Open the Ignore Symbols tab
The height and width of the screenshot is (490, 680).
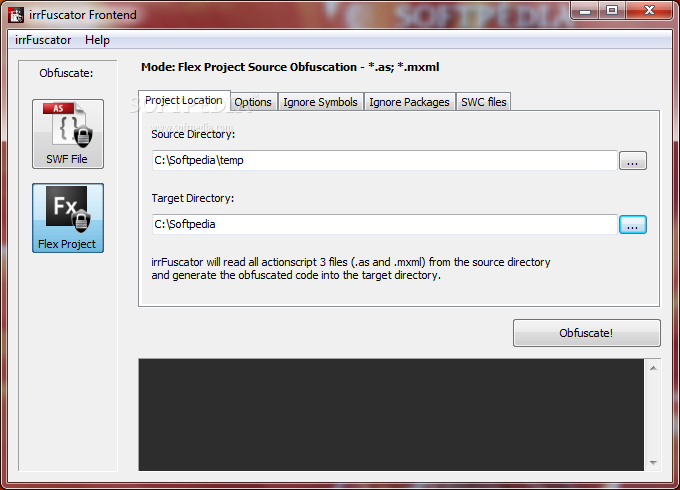coord(320,102)
